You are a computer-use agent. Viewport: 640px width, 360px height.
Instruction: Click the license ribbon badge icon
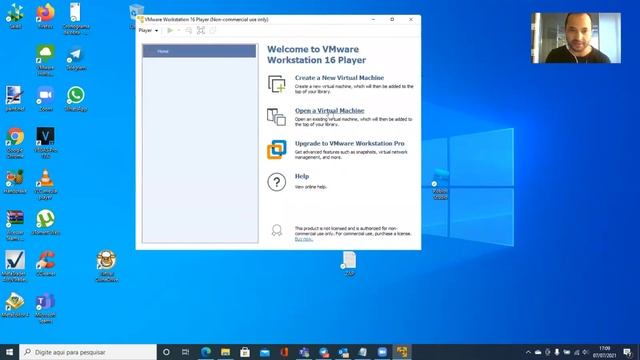(x=277, y=231)
